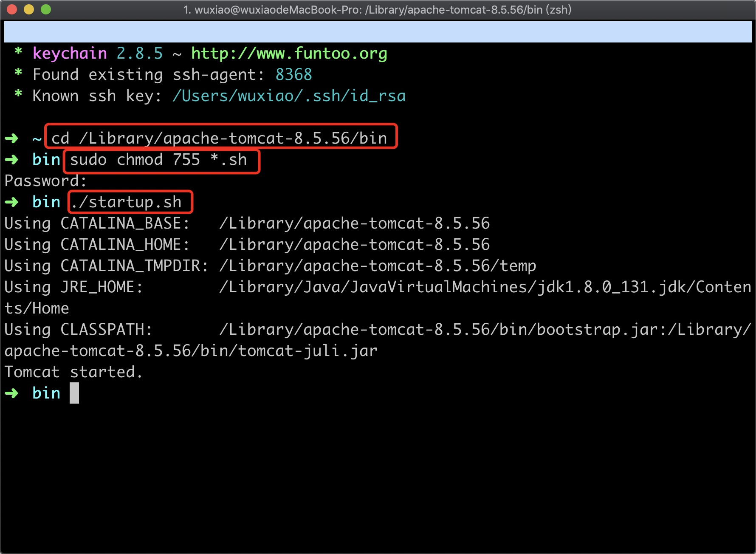Click the green asterisk on 'Found existing' line

(x=18, y=73)
